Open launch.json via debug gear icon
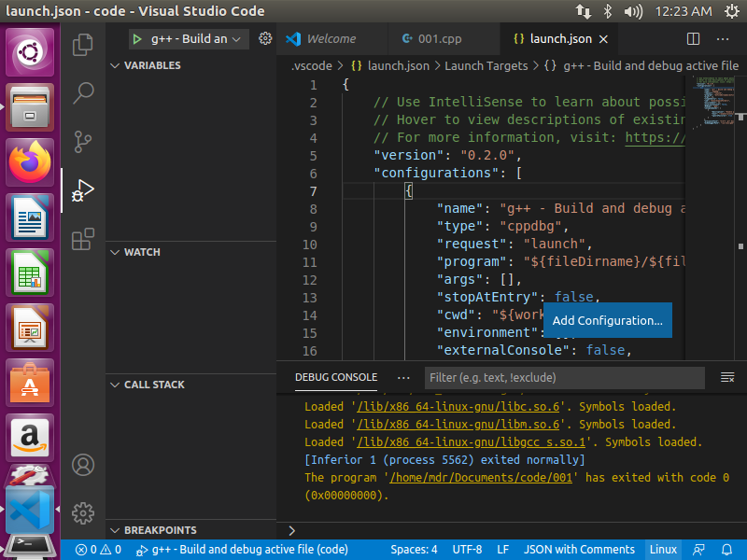The width and height of the screenshot is (747, 560). coord(265,39)
